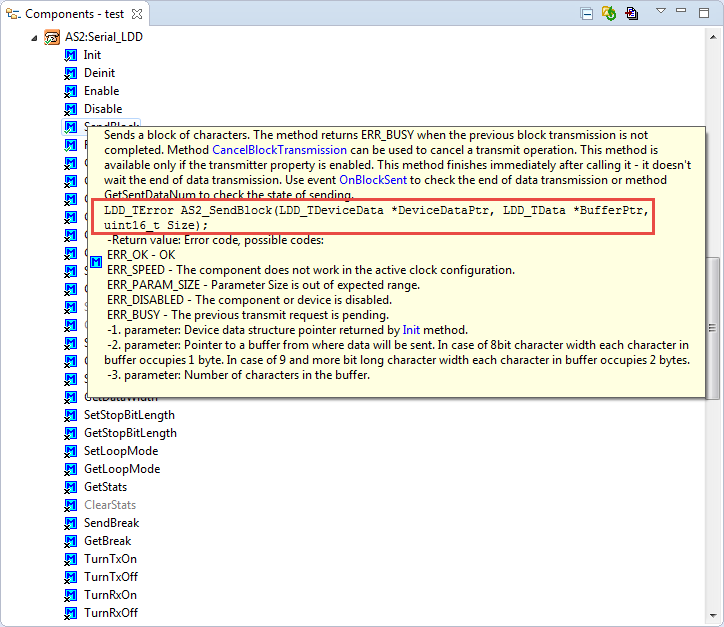The image size is (724, 627).
Task: Click the Init method icon
Action: [x=70, y=55]
